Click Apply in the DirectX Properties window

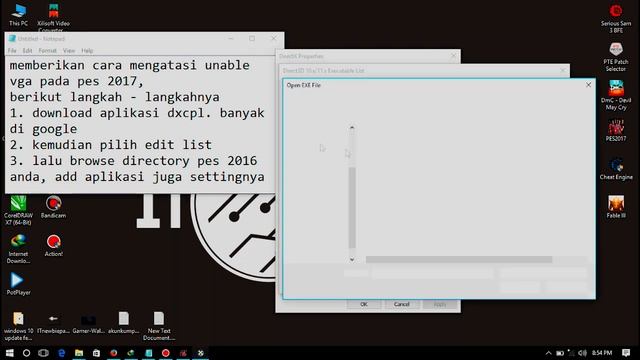pos(440,304)
